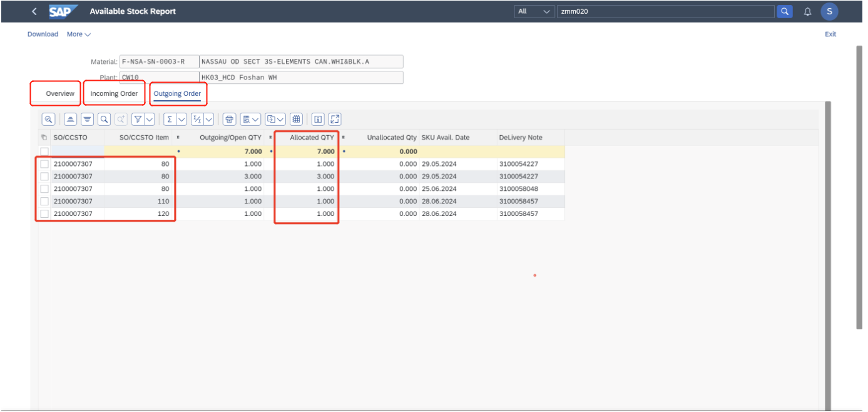This screenshot has width=868, height=412.
Task: Sort table in descending order
Action: (x=87, y=119)
